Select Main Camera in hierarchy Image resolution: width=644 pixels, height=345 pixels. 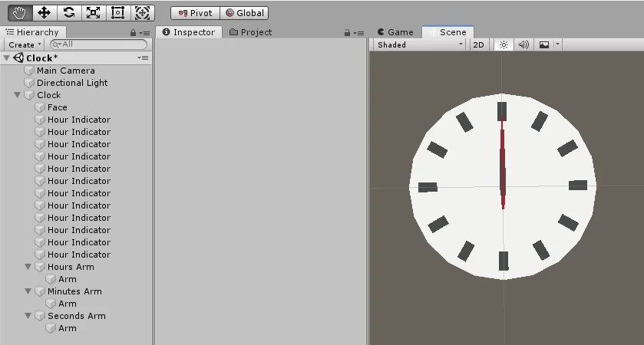66,71
